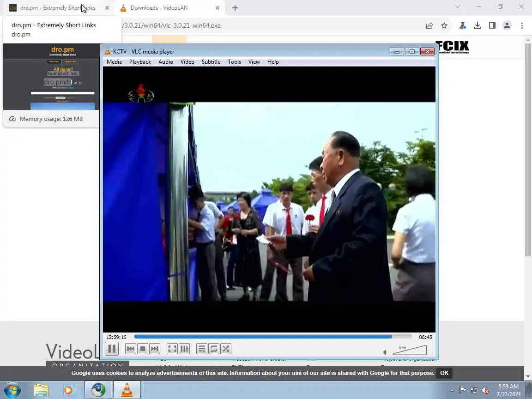Accept cookies with OK button
This screenshot has width=532, height=399.
[444, 373]
